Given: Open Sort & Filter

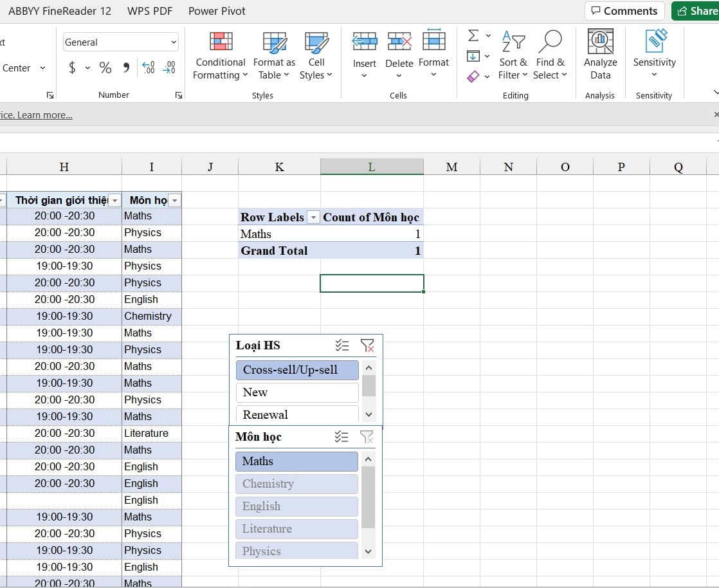Looking at the screenshot, I should tap(513, 55).
